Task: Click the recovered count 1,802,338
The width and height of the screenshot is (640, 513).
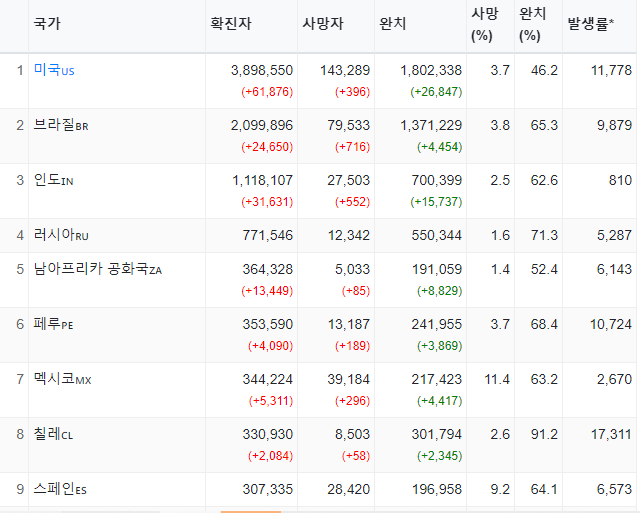Action: [431, 70]
